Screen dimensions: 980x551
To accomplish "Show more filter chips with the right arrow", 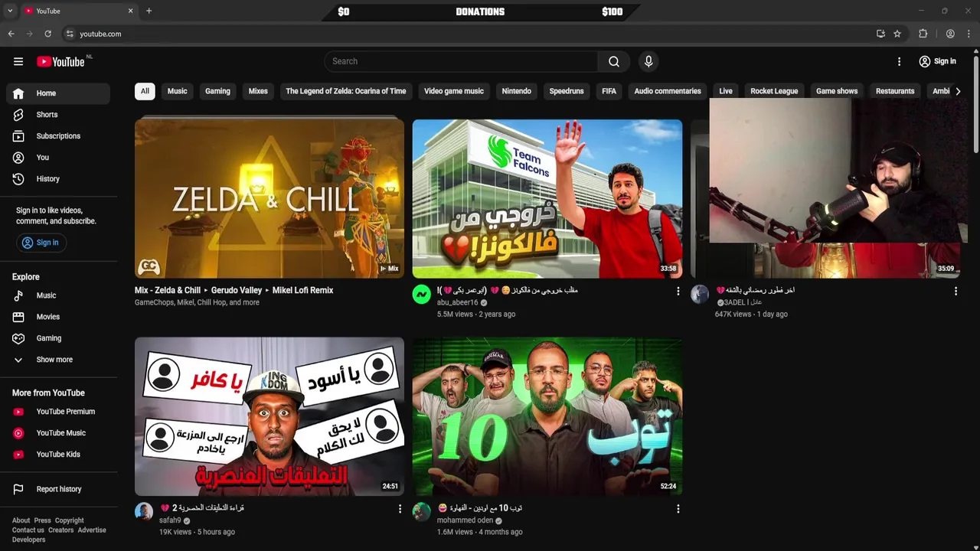I will [x=958, y=91].
